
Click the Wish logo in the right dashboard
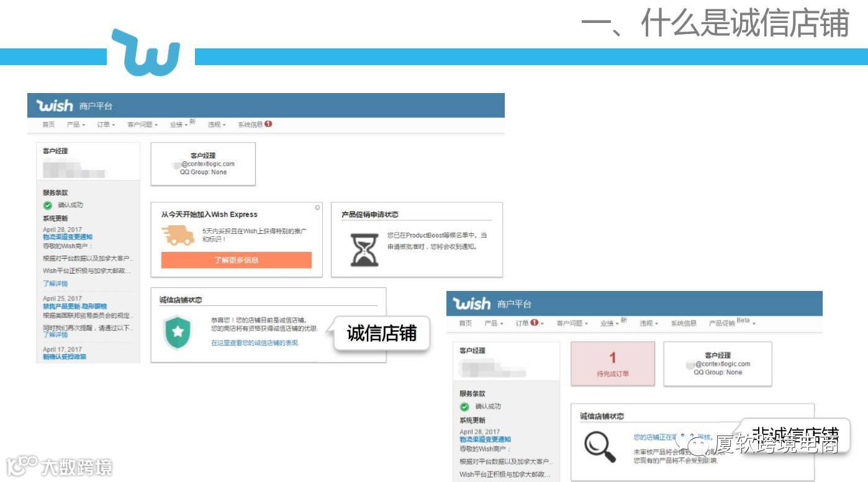click(472, 304)
